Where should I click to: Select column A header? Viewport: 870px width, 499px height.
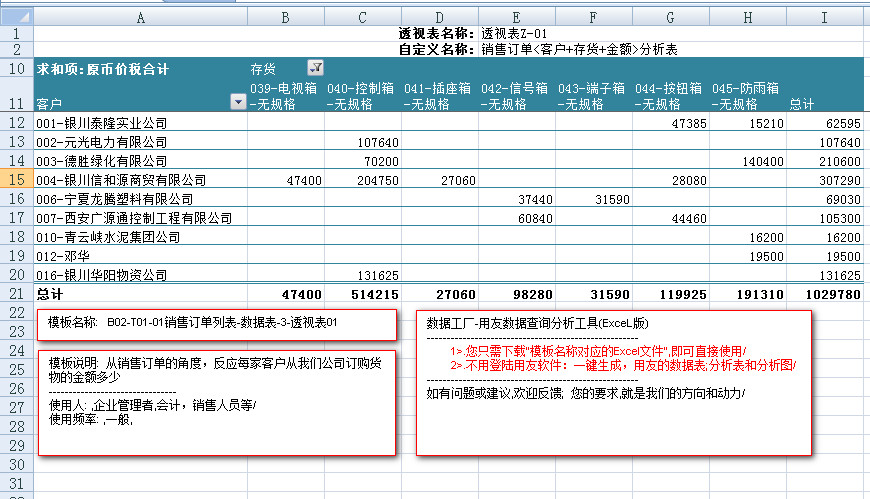click(140, 17)
